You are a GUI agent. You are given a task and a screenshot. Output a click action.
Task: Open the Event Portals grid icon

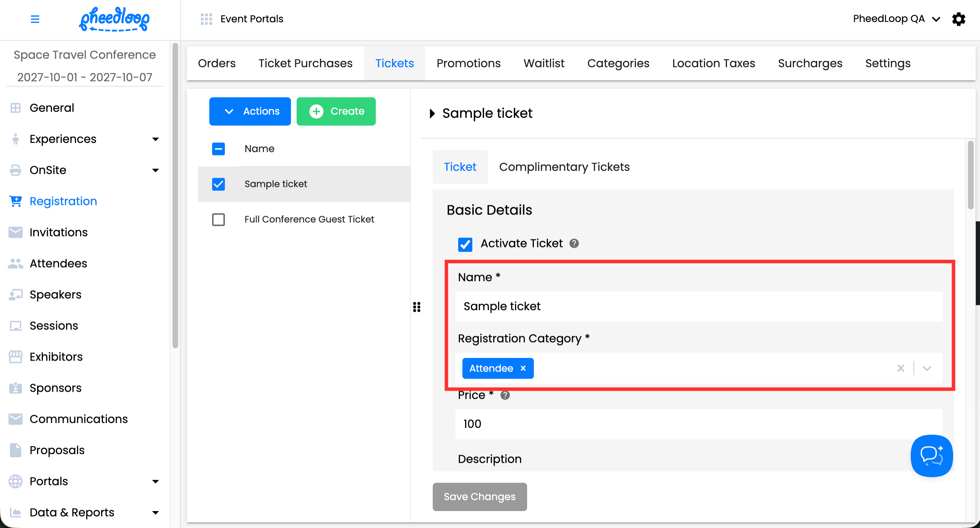point(206,19)
